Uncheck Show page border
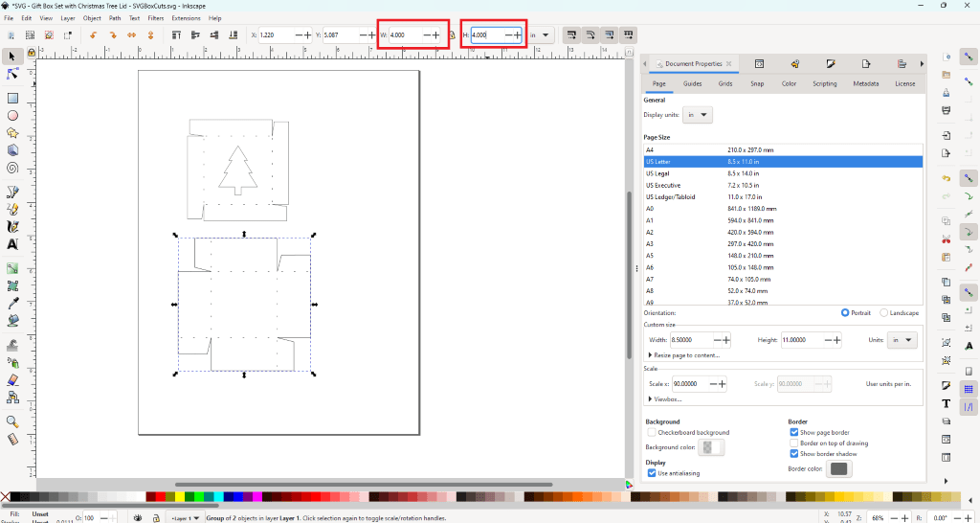 (x=793, y=432)
